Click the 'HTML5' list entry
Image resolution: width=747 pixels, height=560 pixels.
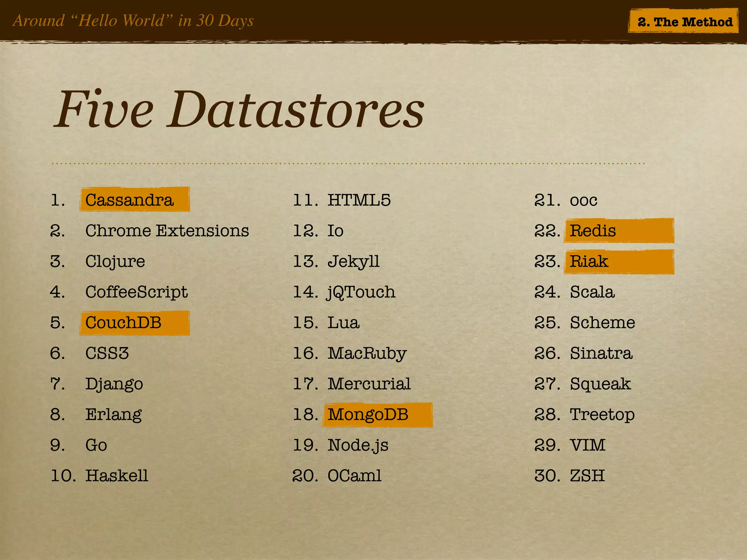(359, 200)
